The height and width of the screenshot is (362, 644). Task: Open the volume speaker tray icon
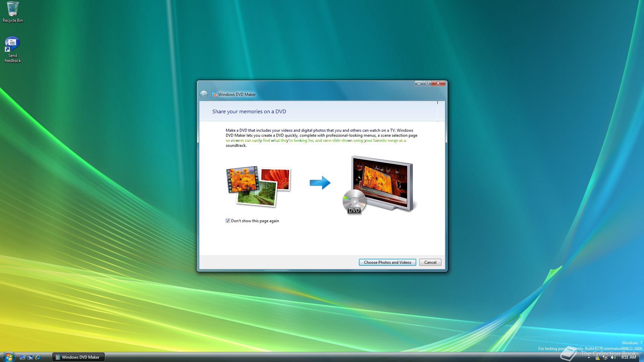click(x=613, y=358)
